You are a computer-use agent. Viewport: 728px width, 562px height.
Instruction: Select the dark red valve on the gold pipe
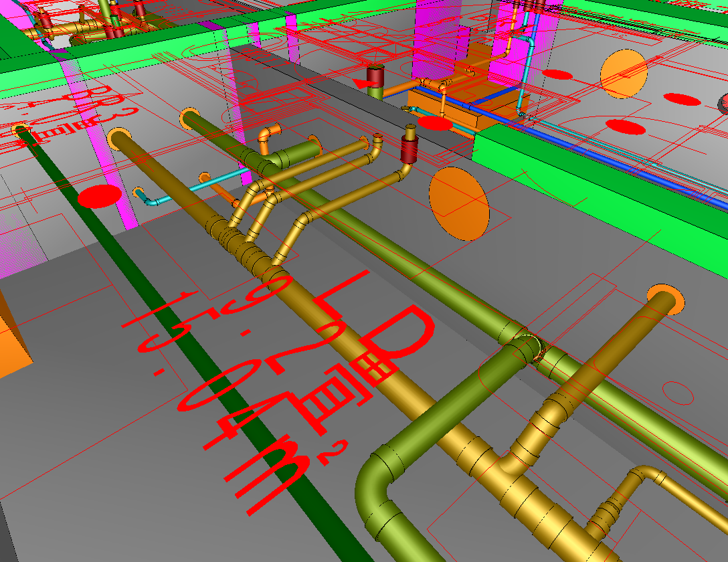[x=409, y=147]
